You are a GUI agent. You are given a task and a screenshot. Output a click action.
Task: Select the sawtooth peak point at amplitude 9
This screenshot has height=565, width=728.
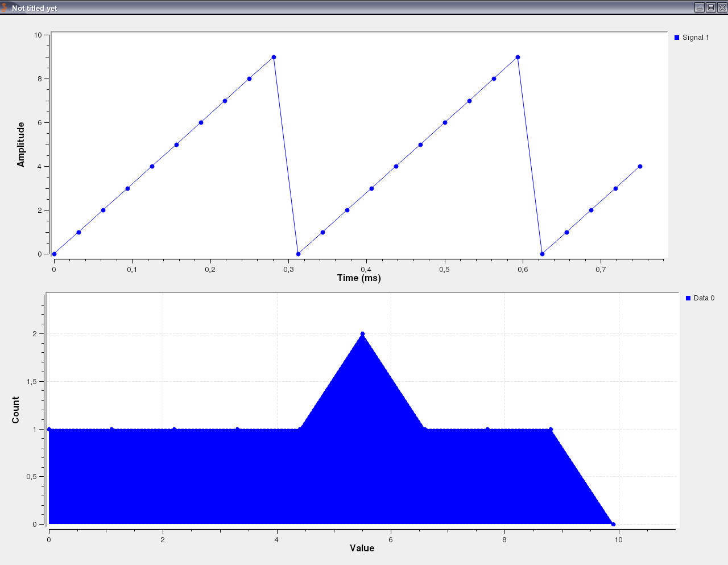click(274, 56)
